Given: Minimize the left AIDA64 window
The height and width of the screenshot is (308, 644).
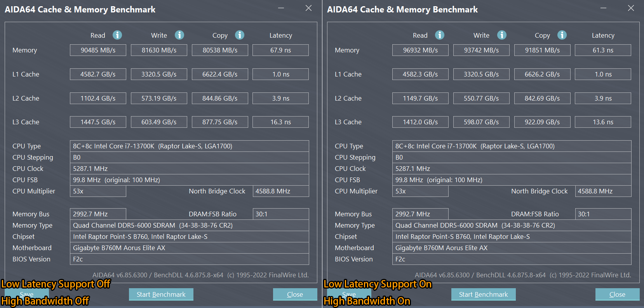Looking at the screenshot, I should pyautogui.click(x=281, y=8).
